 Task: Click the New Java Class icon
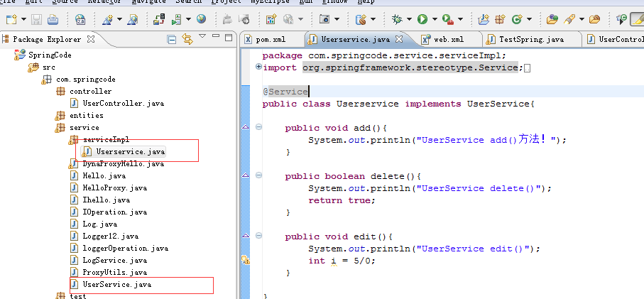click(x=517, y=19)
